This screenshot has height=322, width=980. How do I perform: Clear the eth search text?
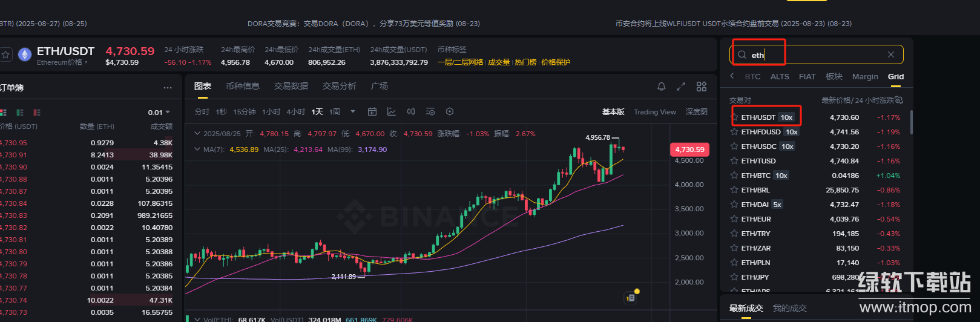[x=891, y=54]
